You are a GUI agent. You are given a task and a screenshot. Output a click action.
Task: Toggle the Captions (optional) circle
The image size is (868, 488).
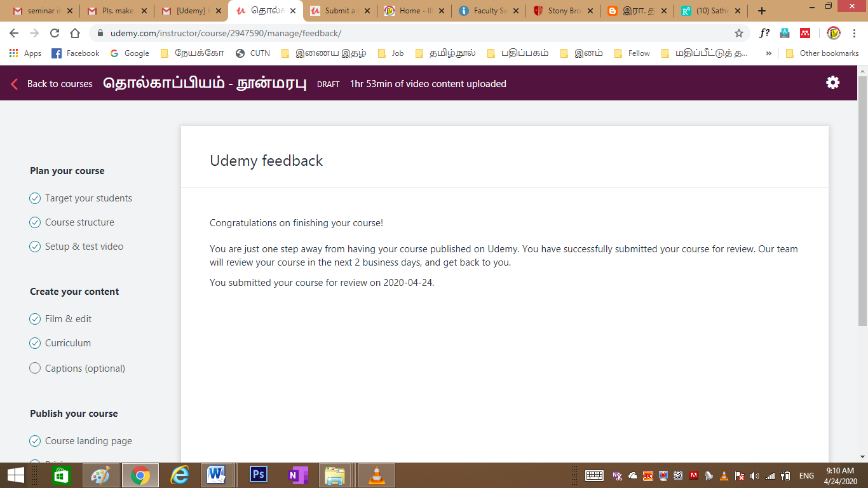(x=35, y=368)
